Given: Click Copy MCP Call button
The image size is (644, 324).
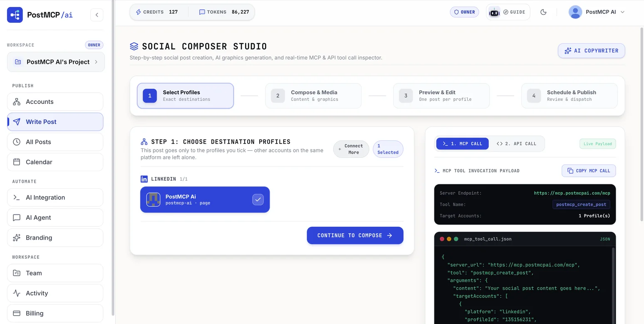Looking at the screenshot, I should click(589, 171).
